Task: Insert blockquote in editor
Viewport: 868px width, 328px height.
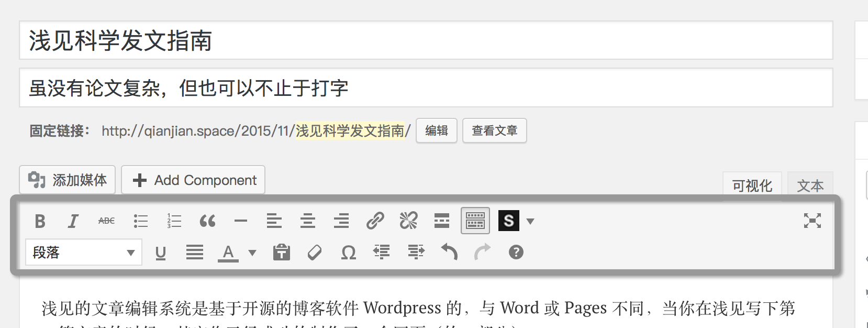Action: (207, 221)
